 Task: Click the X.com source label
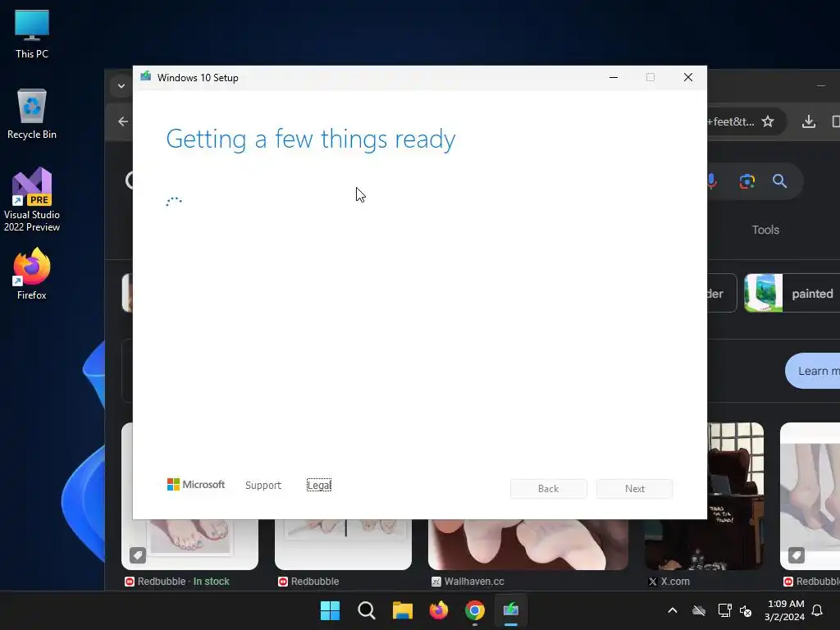point(669,582)
